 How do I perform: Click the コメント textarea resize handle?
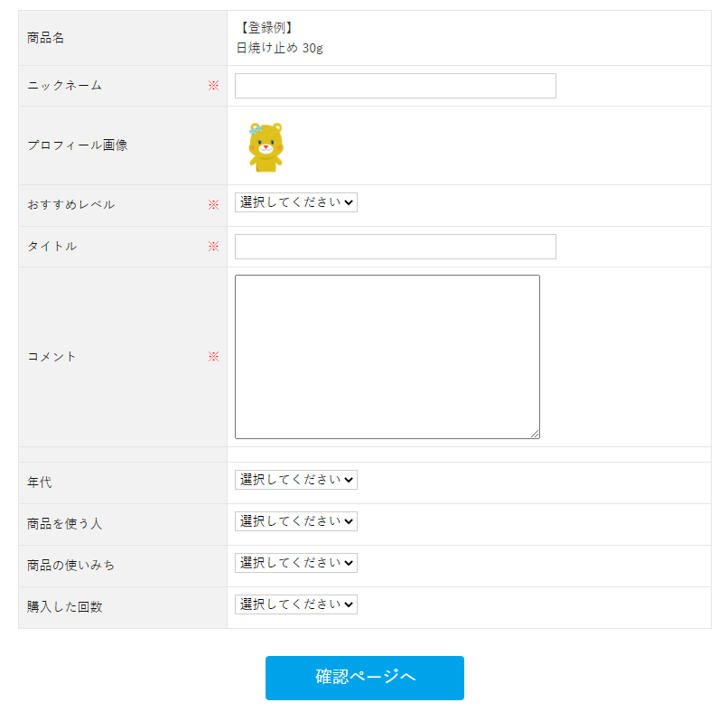pyautogui.click(x=535, y=434)
